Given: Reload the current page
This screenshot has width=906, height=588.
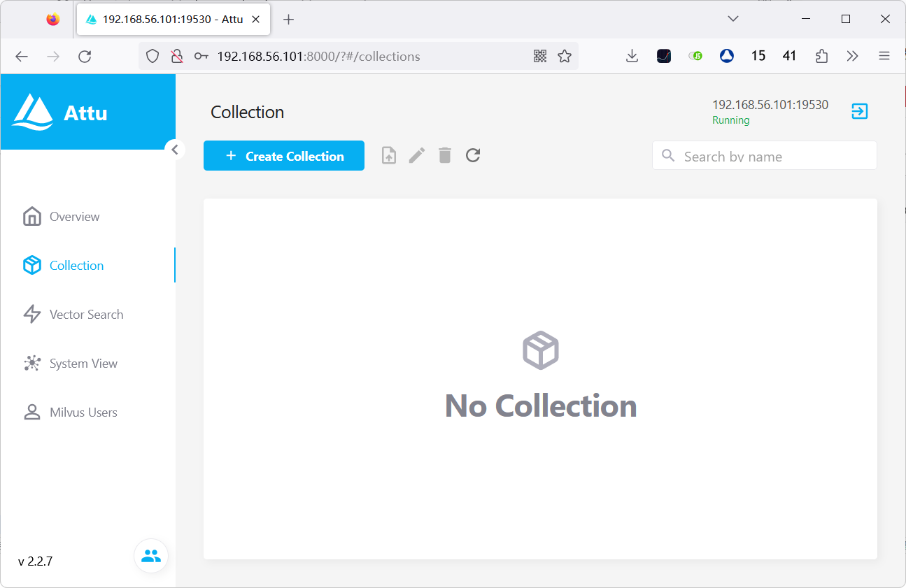Looking at the screenshot, I should (85, 57).
